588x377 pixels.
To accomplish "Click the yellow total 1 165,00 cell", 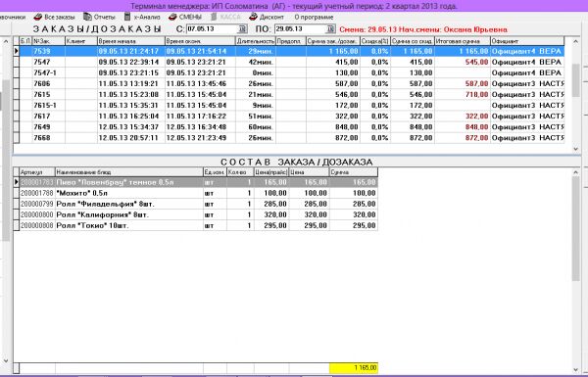I will point(354,367).
